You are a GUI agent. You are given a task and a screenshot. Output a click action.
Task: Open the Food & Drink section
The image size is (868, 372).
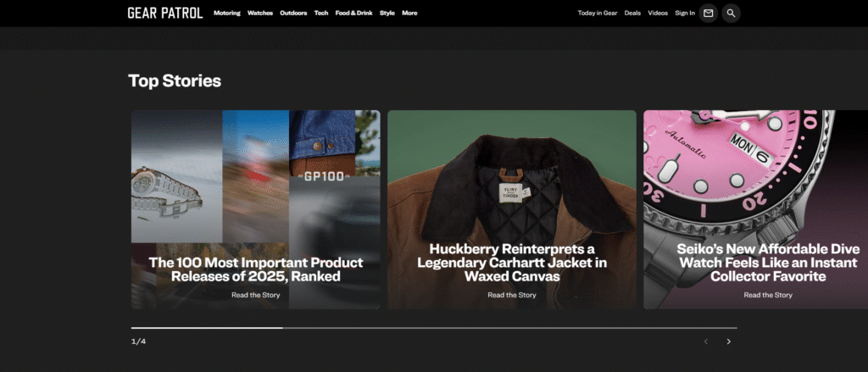353,14
